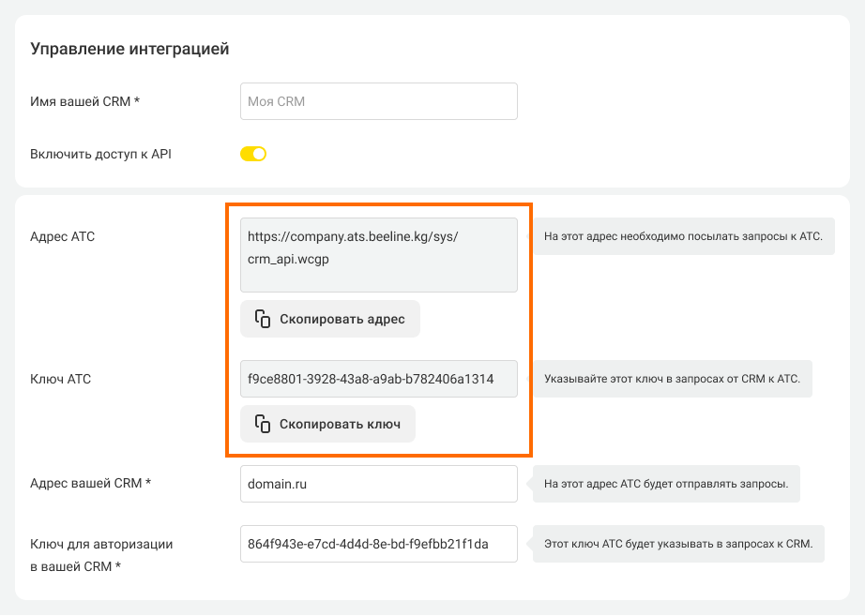Click the Ключ АТС label
This screenshot has height=616, width=865.
60,379
